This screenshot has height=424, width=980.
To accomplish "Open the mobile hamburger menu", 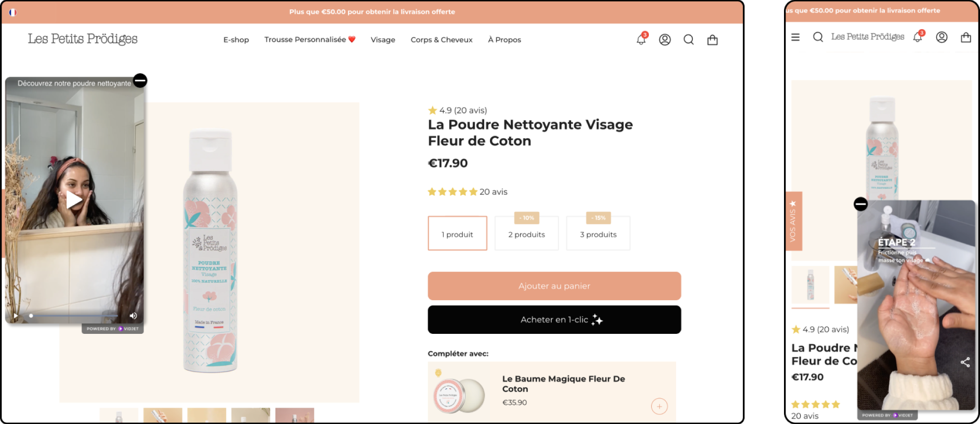I will click(795, 37).
